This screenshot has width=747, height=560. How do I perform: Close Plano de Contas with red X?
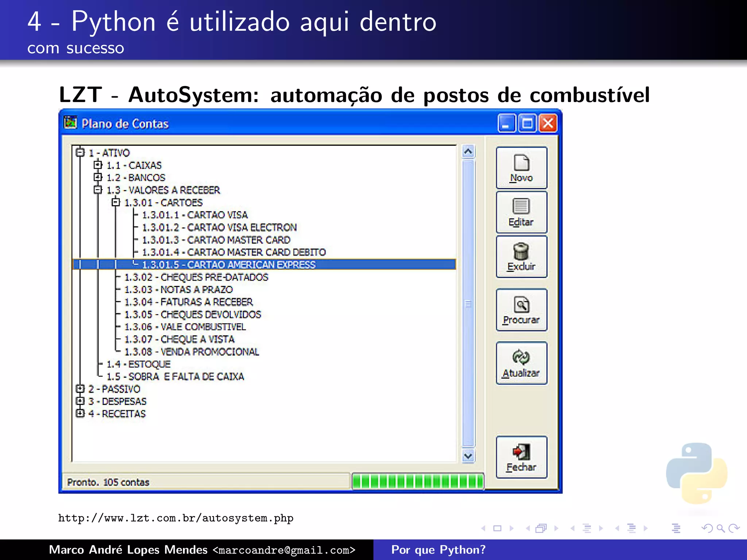click(x=548, y=123)
